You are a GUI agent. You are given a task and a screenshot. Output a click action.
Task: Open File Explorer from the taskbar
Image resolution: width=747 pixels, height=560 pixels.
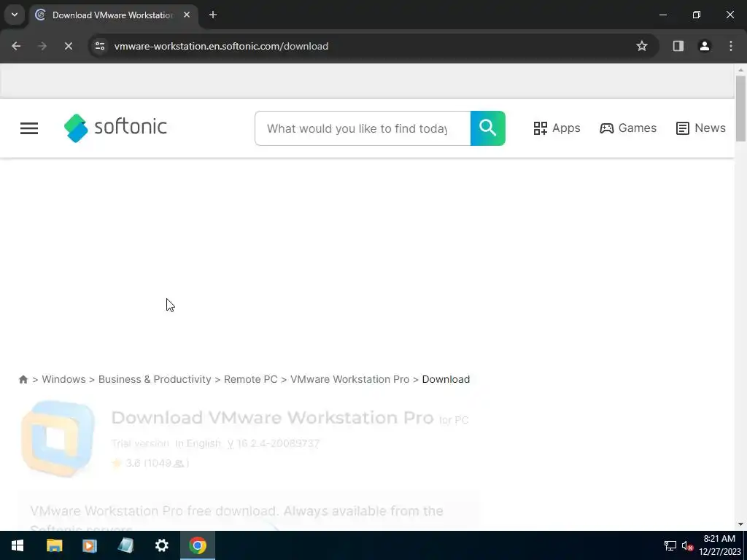(54, 545)
